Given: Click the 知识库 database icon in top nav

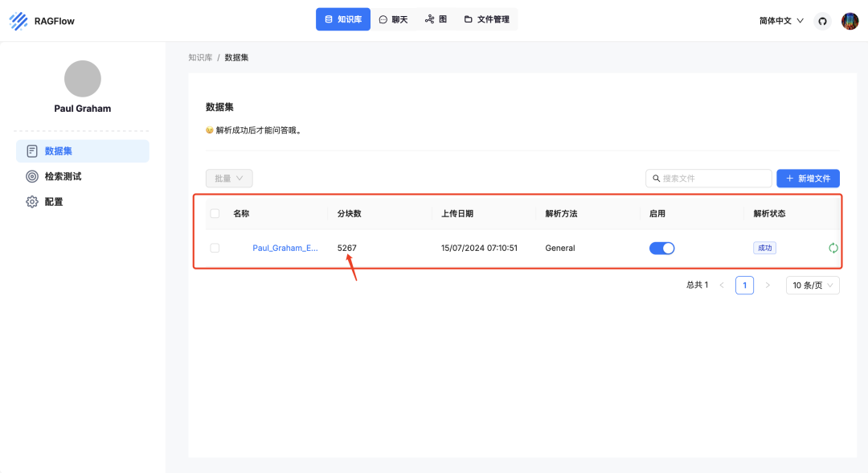Looking at the screenshot, I should (330, 19).
